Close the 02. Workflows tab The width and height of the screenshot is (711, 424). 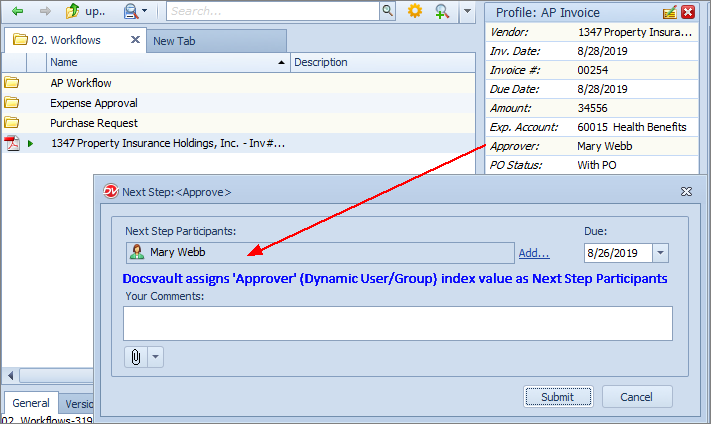[x=135, y=40]
